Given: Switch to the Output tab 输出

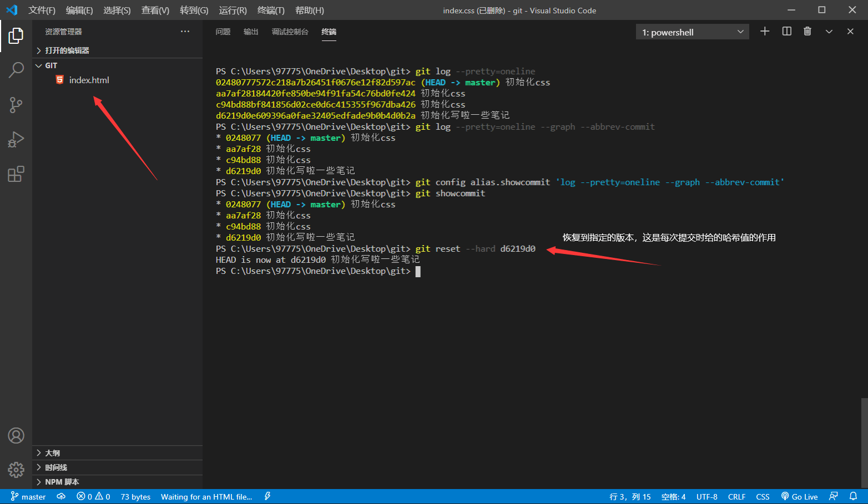Looking at the screenshot, I should 251,32.
